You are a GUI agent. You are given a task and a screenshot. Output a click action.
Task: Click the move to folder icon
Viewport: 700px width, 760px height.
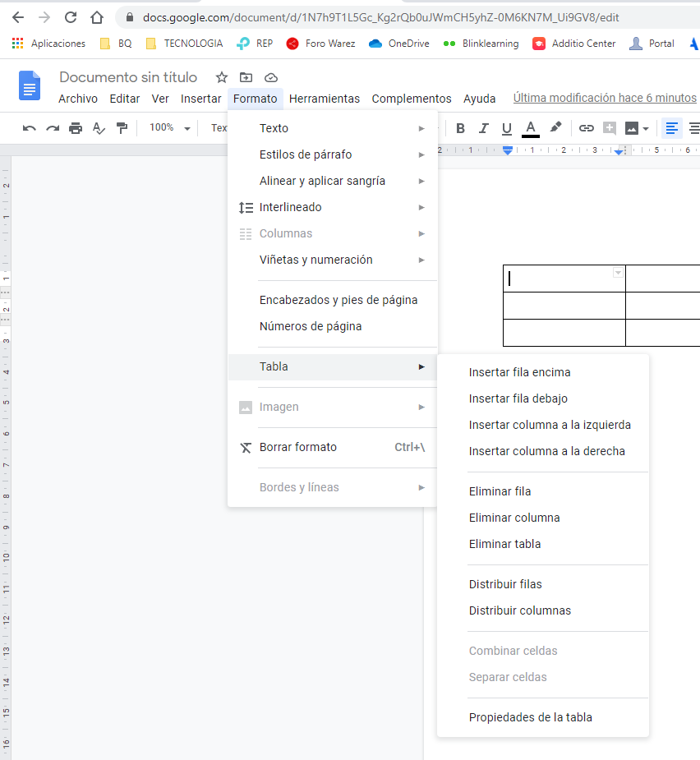click(x=246, y=77)
